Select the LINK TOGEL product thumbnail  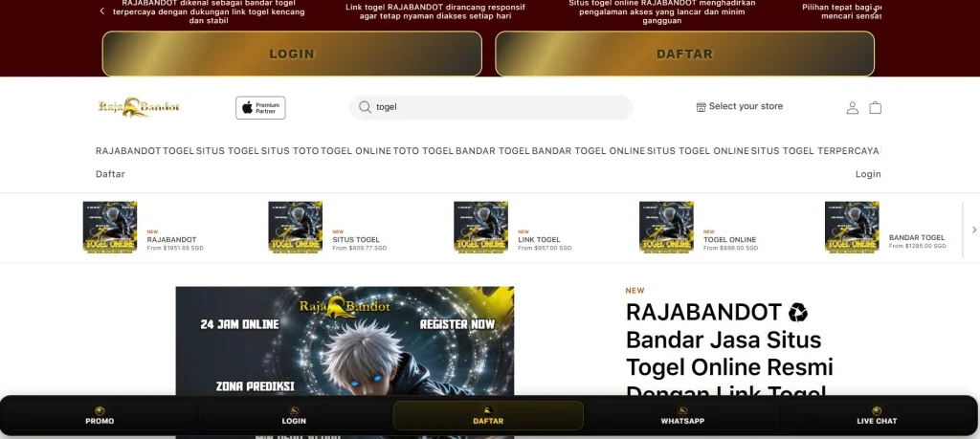coord(480,227)
